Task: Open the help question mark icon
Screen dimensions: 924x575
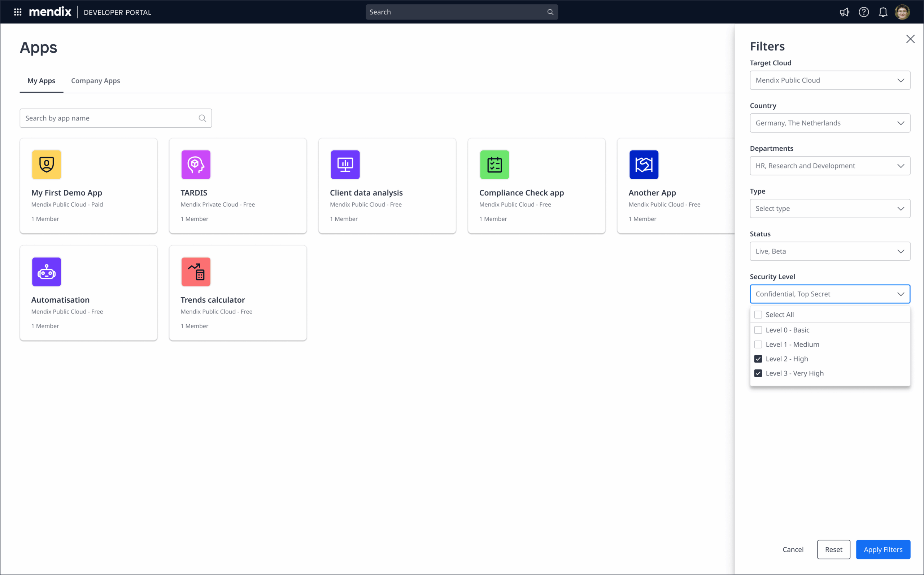Action: click(x=863, y=12)
